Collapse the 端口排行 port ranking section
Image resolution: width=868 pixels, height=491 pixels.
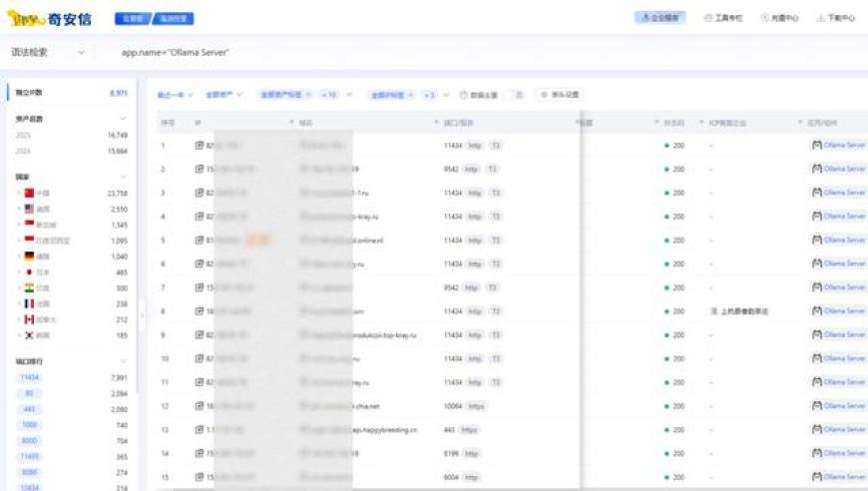pyautogui.click(x=123, y=361)
